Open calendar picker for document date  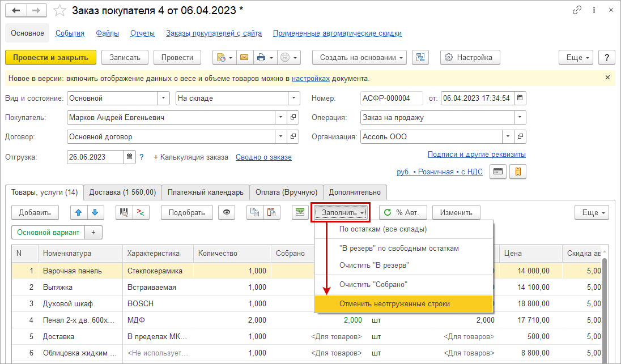pos(520,98)
